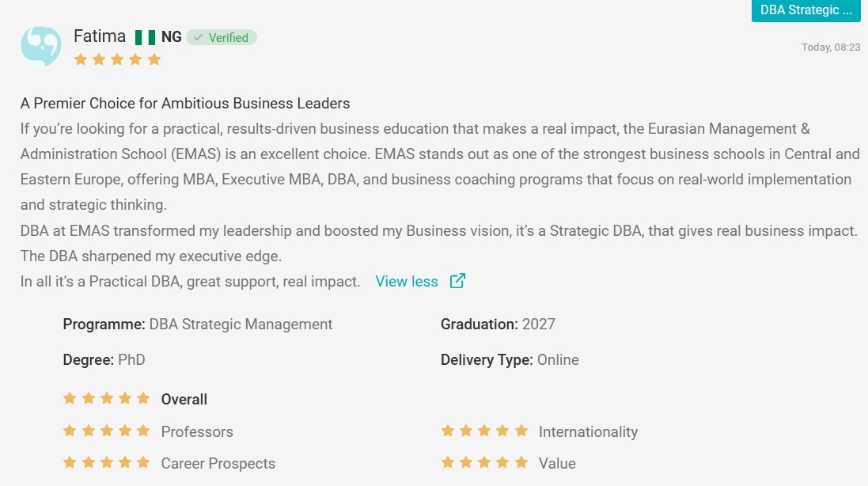Click the Graduation 2027 field
Image resolution: width=868 pixels, height=486 pixels.
point(498,324)
